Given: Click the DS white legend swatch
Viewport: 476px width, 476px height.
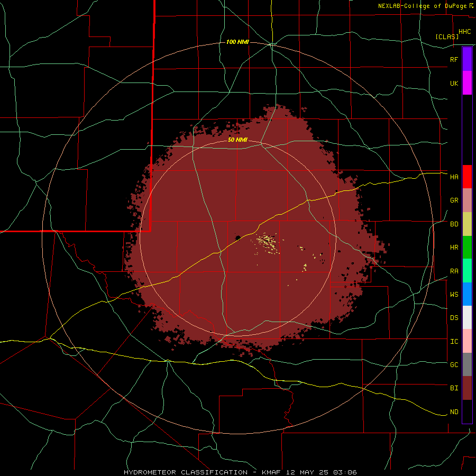Looking at the screenshot, I should (x=467, y=317).
